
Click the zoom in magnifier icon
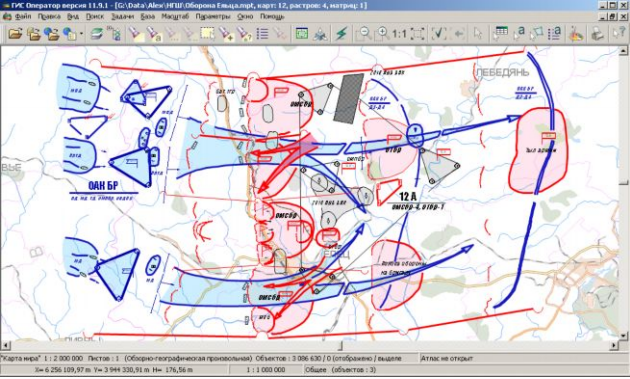[382, 34]
